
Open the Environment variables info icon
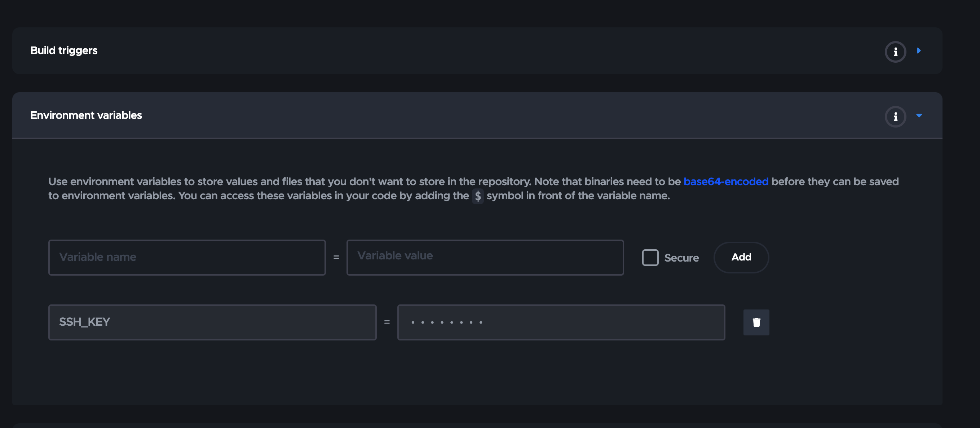tap(895, 116)
